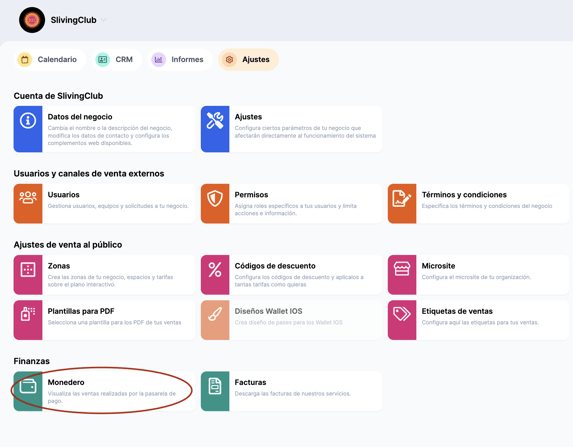Screen dimensions: 573x447
Task: Click Términos y condiciones document icon
Action: point(402,198)
